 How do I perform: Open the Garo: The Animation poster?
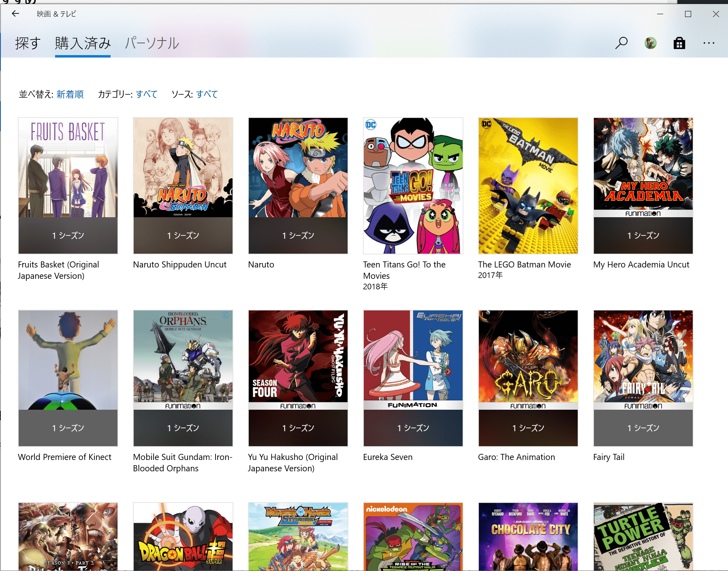click(x=528, y=378)
